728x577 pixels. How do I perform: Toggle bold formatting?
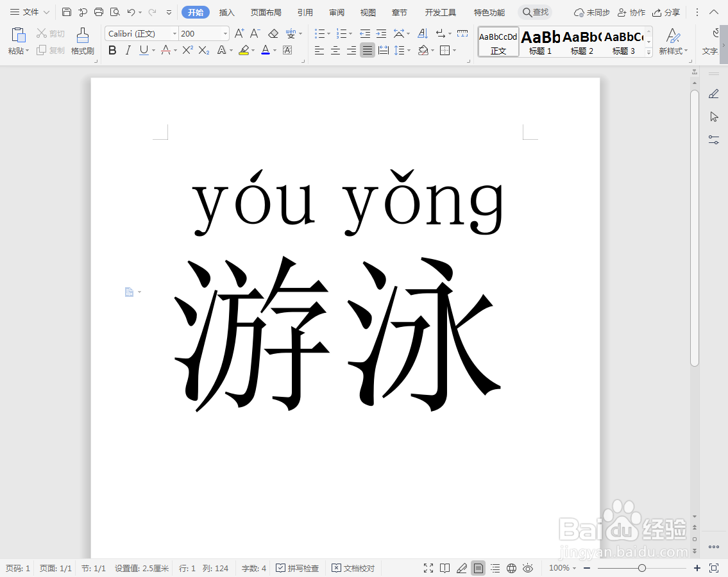point(112,50)
